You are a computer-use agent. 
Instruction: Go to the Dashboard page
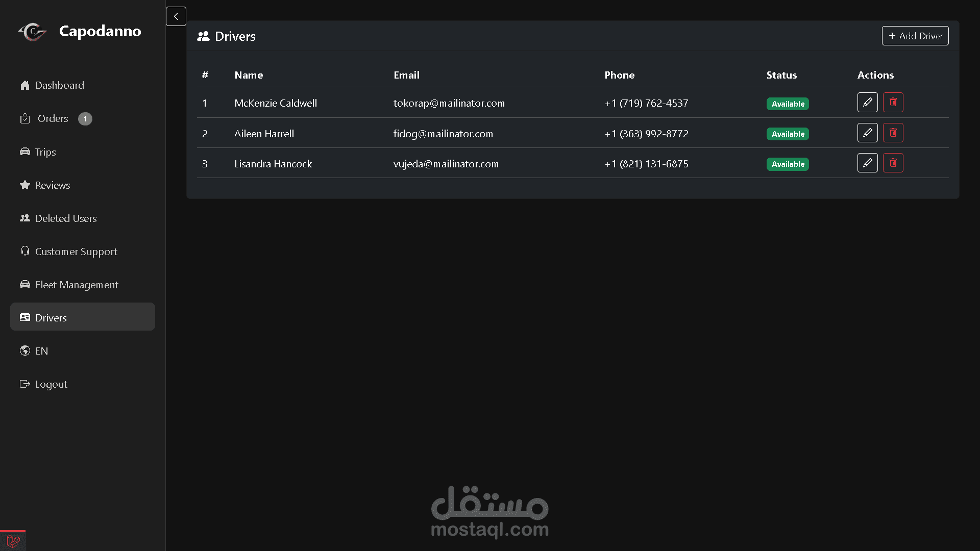tap(59, 85)
